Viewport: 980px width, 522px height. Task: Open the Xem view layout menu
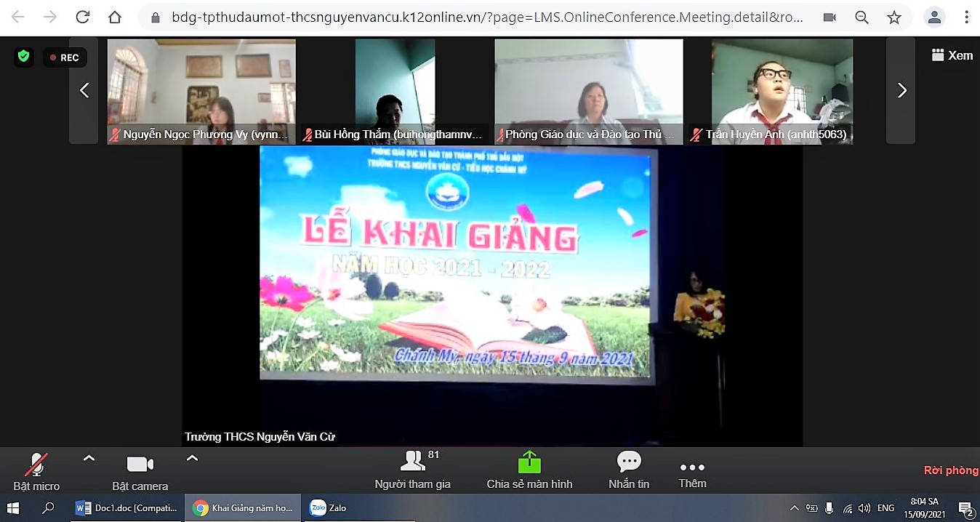click(x=952, y=55)
